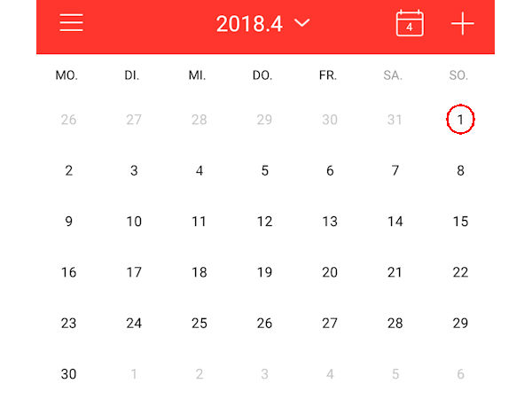Select April 30 in the last row
Image resolution: width=532 pixels, height=399 pixels.
coord(68,374)
